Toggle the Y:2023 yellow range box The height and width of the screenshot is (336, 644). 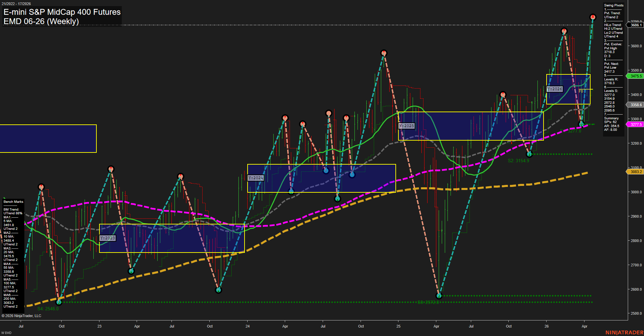pyautogui.click(x=108, y=238)
